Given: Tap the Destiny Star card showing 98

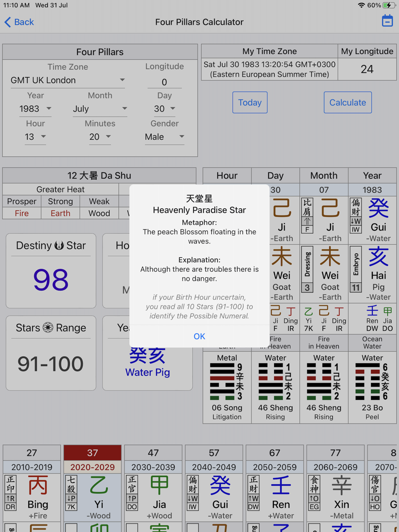Looking at the screenshot, I should click(x=51, y=271).
